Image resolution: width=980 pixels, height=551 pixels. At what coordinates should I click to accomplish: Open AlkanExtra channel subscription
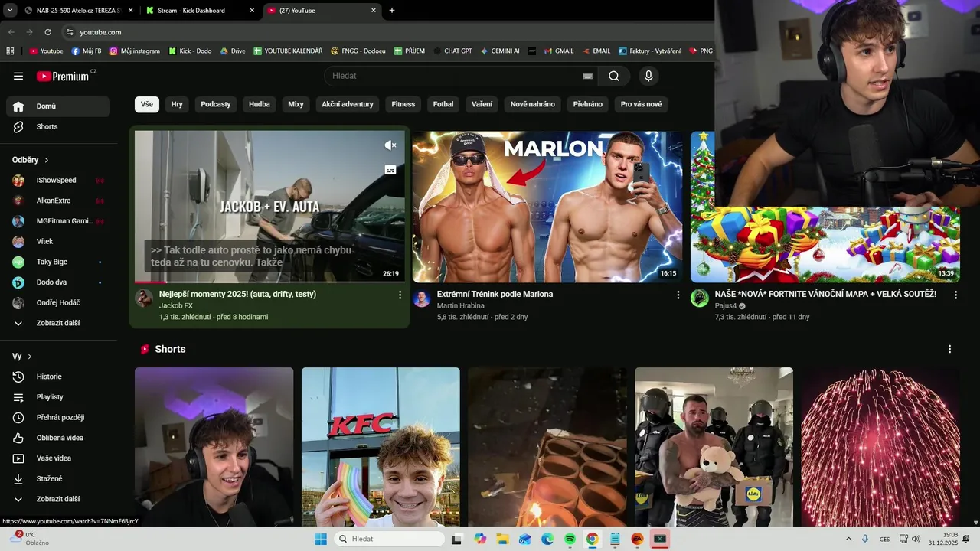[x=58, y=201]
